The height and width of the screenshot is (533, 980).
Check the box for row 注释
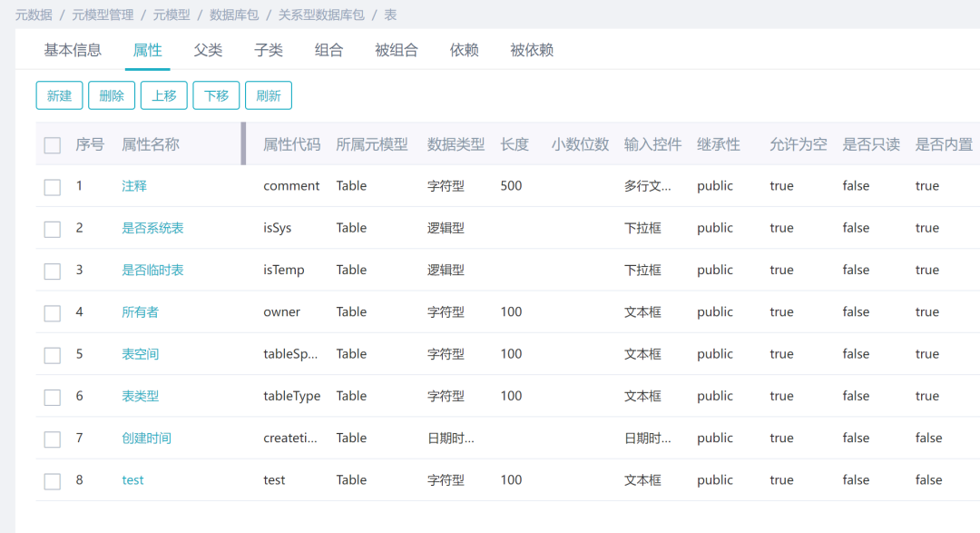click(x=53, y=187)
